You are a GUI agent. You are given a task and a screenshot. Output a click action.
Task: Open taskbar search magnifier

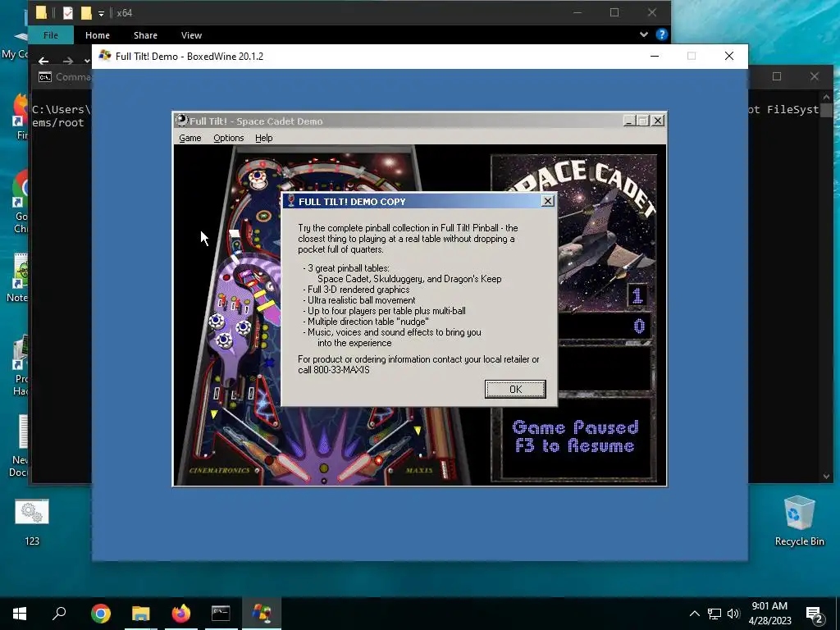[59, 614]
